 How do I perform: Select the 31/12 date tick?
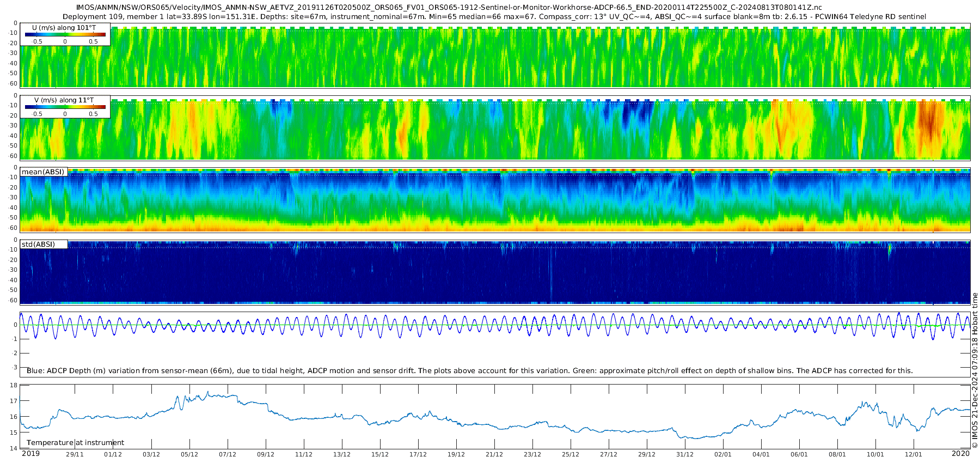coord(684,454)
